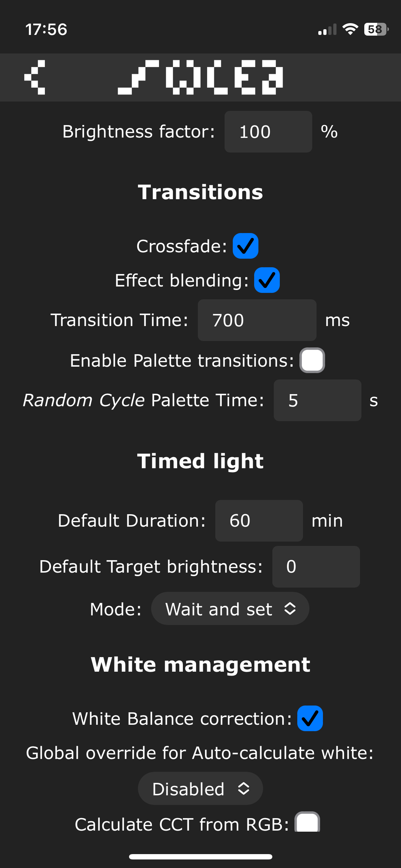Viewport: 401px width, 868px height.
Task: Click the Brightness factor input field
Action: pos(268,131)
